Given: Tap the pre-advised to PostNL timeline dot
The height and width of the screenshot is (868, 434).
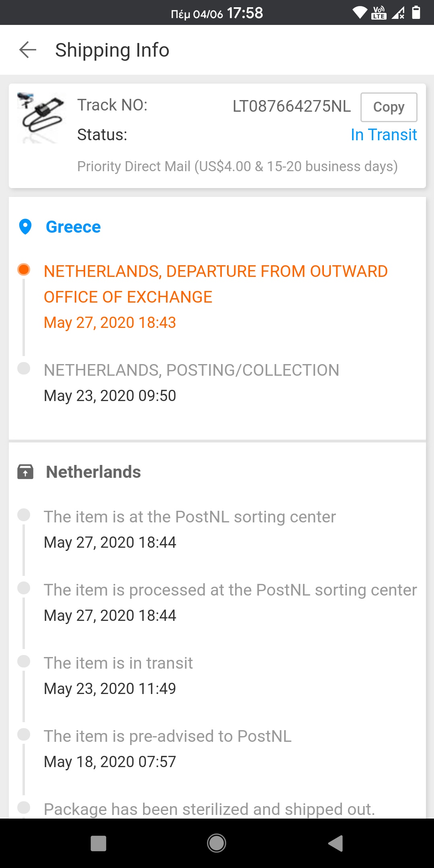Looking at the screenshot, I should 24,734.
